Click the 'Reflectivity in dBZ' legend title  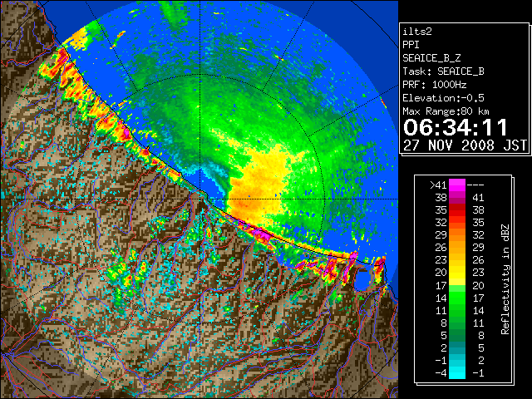[x=505, y=279]
